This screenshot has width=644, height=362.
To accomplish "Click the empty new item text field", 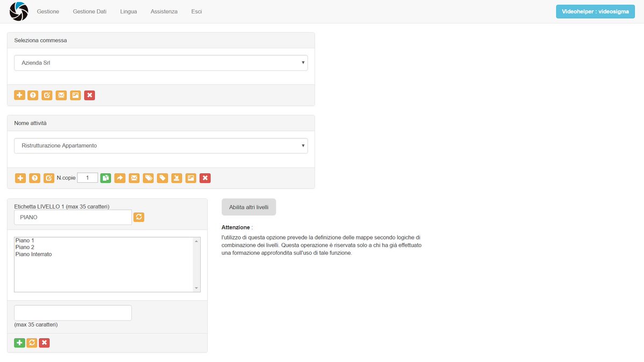I will (x=72, y=313).
